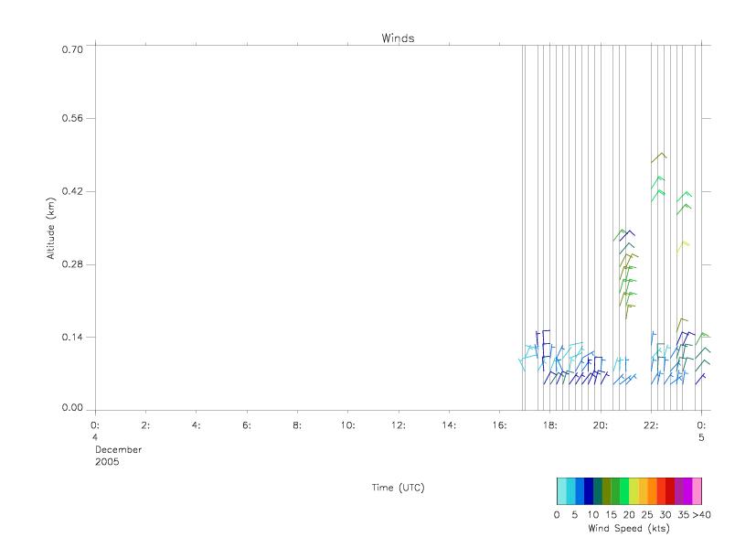Click the "Winds" plot title

point(398,38)
